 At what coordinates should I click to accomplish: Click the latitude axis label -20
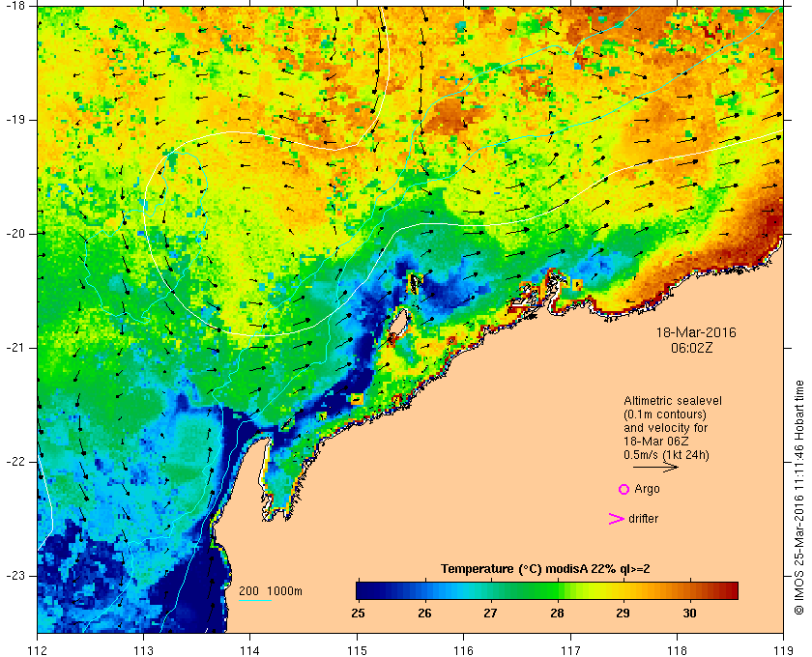[x=14, y=234]
